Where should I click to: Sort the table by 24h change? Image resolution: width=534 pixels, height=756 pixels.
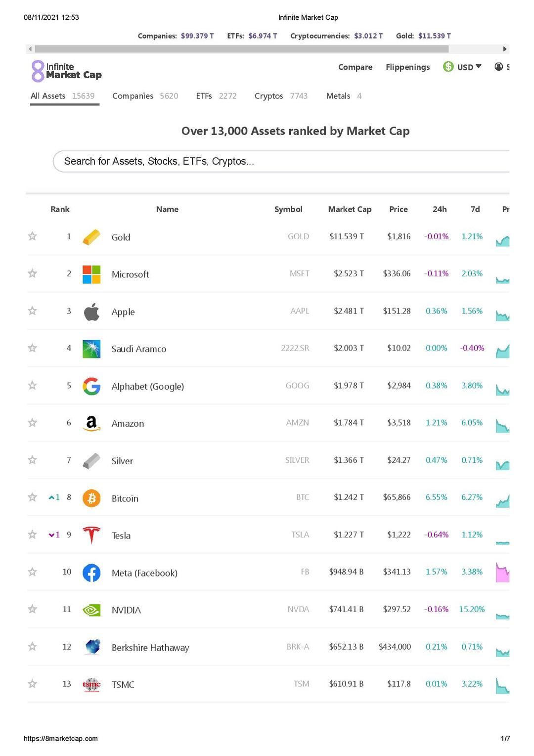(x=440, y=209)
